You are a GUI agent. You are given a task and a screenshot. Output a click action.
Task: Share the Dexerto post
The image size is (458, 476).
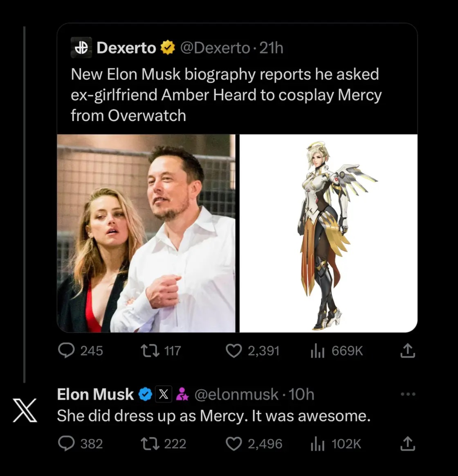pyautogui.click(x=407, y=351)
